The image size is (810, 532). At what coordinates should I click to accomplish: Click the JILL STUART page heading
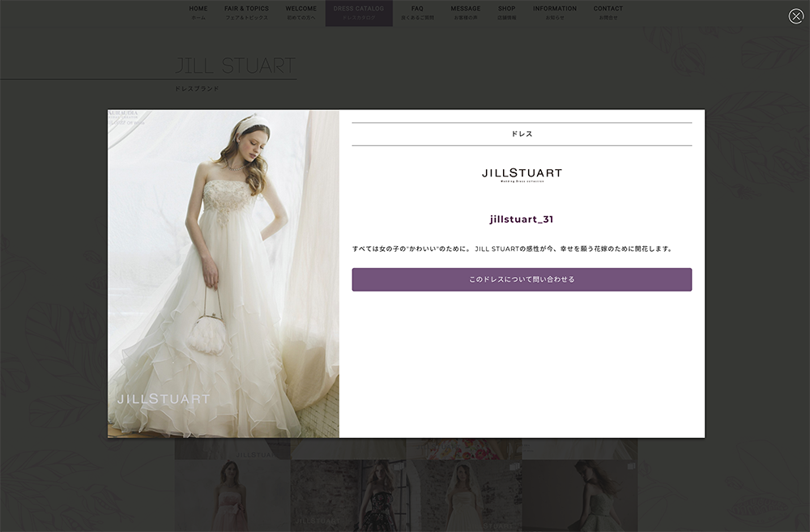[235, 66]
